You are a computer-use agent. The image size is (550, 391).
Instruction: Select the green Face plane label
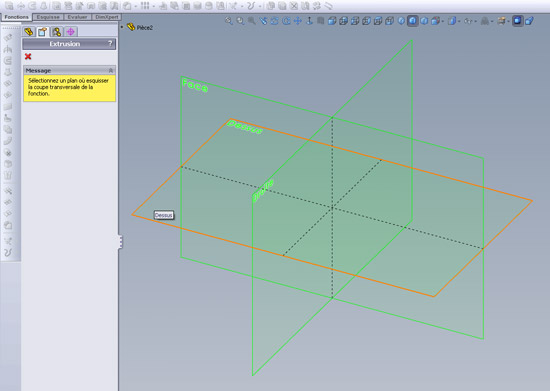click(x=195, y=85)
